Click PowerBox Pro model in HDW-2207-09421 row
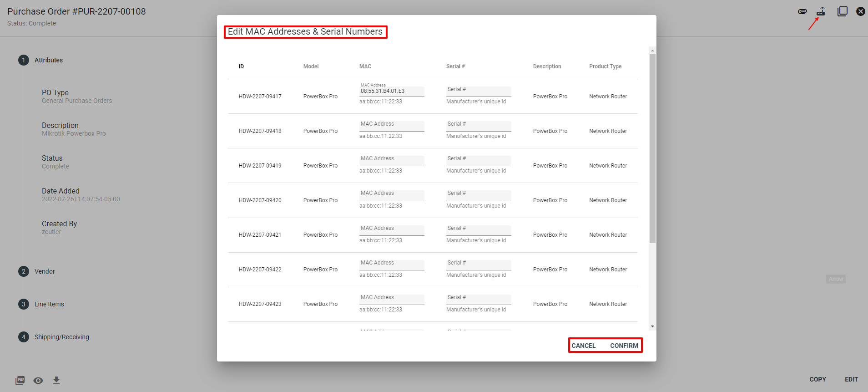This screenshot has height=392, width=868. pyautogui.click(x=320, y=235)
